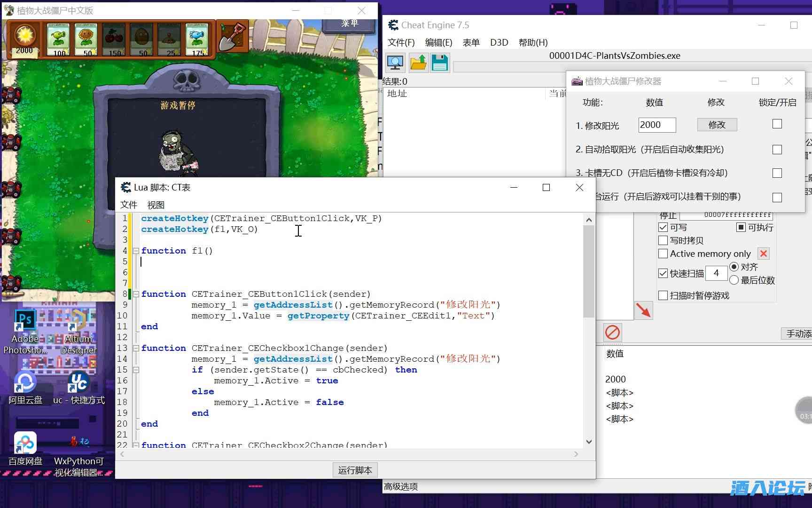Collapse the function f1 fold marker
The image size is (812, 508).
point(136,251)
